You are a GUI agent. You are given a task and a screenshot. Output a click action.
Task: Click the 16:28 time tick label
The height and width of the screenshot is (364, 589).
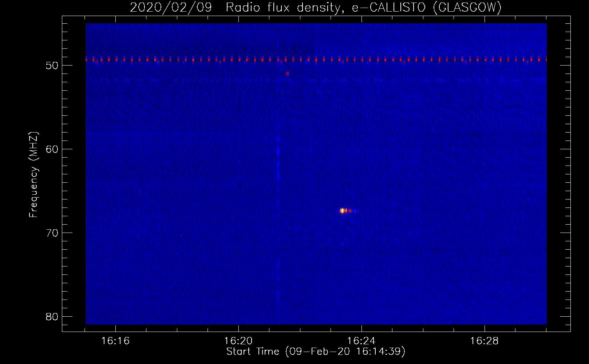(x=485, y=341)
